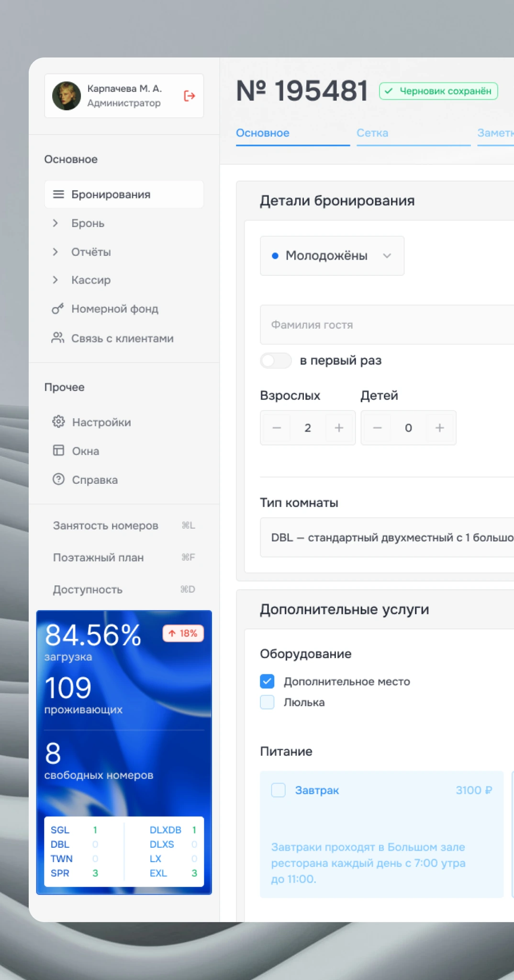This screenshot has width=514, height=980.
Task: Click the DBL room count row in the stats table
Action: pos(74,844)
